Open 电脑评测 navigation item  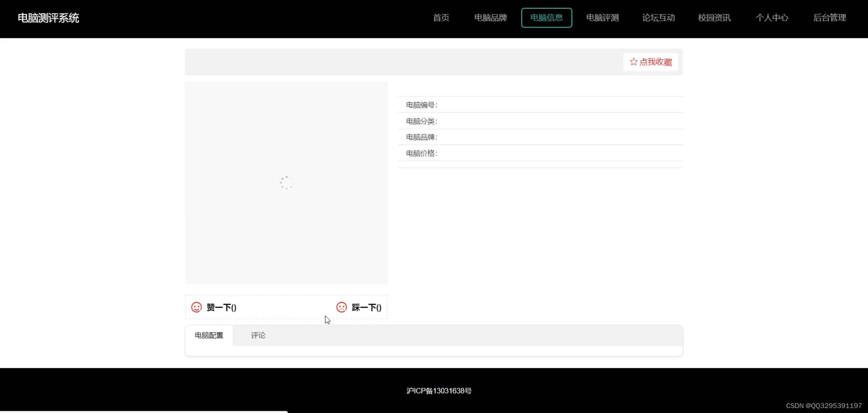click(x=602, y=18)
